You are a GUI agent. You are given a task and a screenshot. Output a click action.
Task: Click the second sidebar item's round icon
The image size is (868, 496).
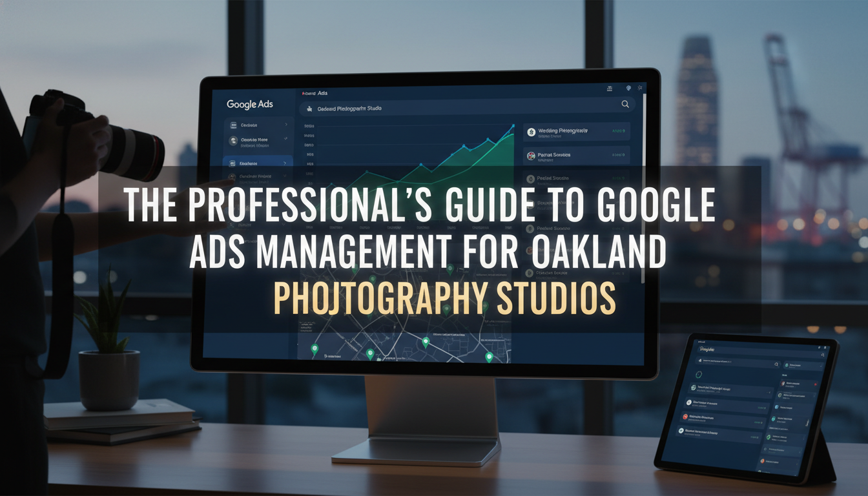tap(233, 141)
